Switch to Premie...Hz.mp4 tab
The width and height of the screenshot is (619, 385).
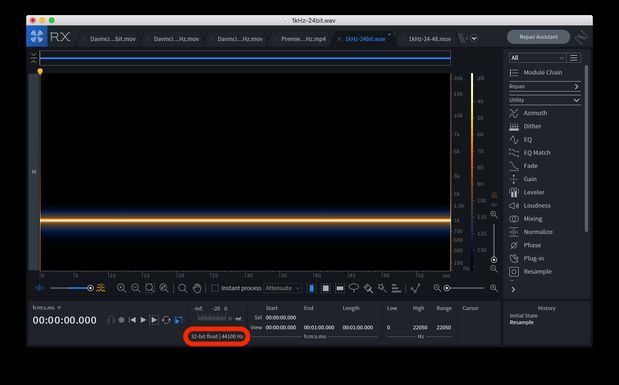303,39
